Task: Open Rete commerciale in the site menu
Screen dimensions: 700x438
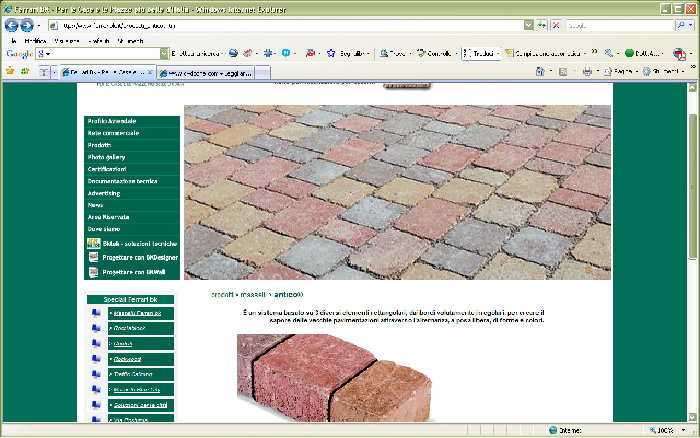Action: click(132, 133)
